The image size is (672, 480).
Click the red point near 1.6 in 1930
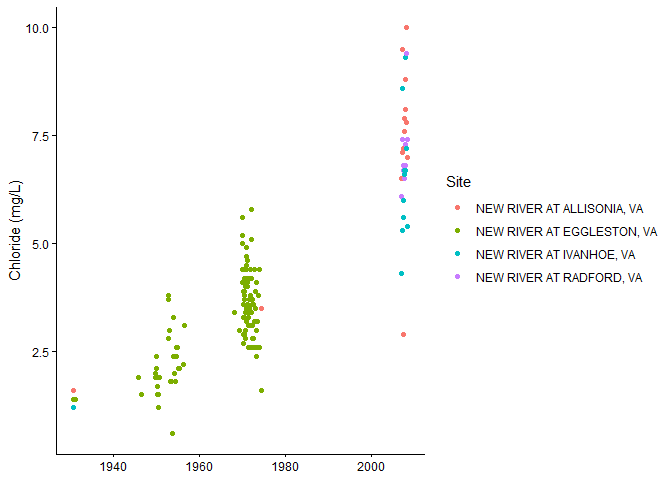73,390
